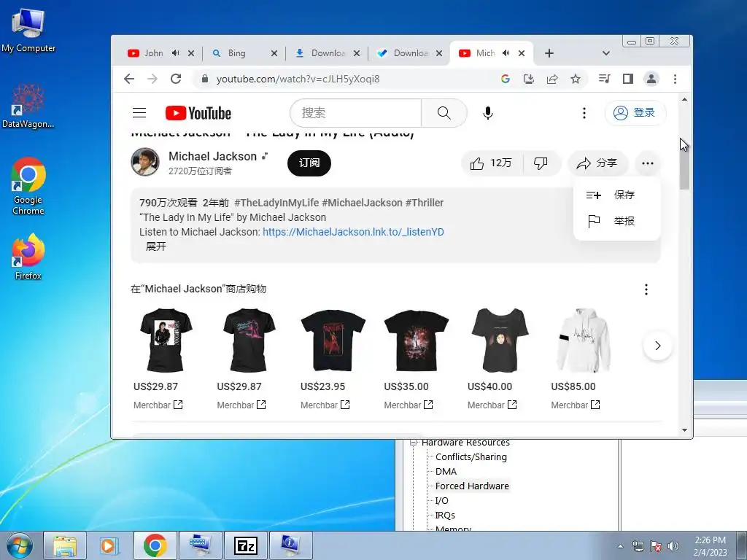Open the MichaelJackson.lnk.to listen link
This screenshot has height=560, width=747.
[353, 232]
